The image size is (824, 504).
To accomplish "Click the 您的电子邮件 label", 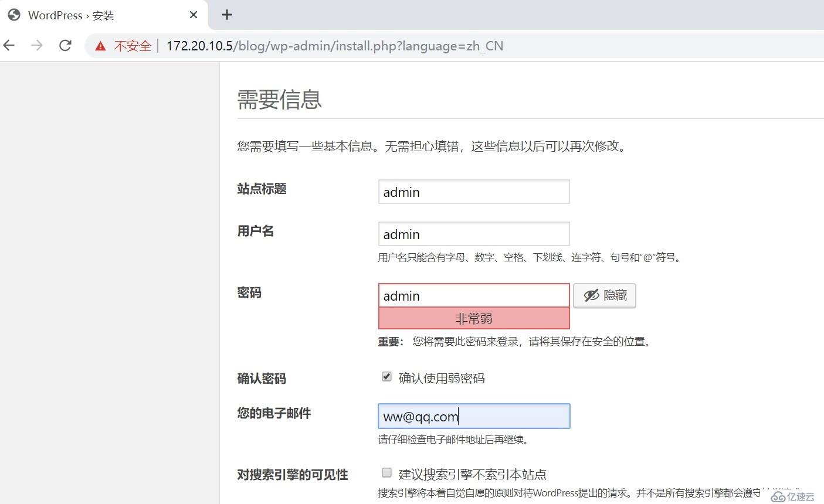I will point(274,413).
